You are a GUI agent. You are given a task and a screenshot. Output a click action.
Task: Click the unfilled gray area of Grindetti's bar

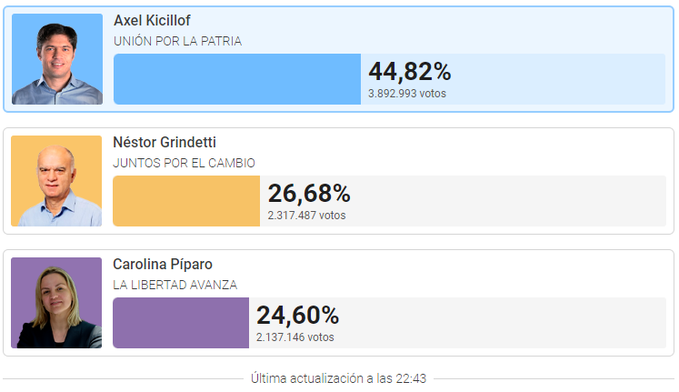tap(463, 201)
